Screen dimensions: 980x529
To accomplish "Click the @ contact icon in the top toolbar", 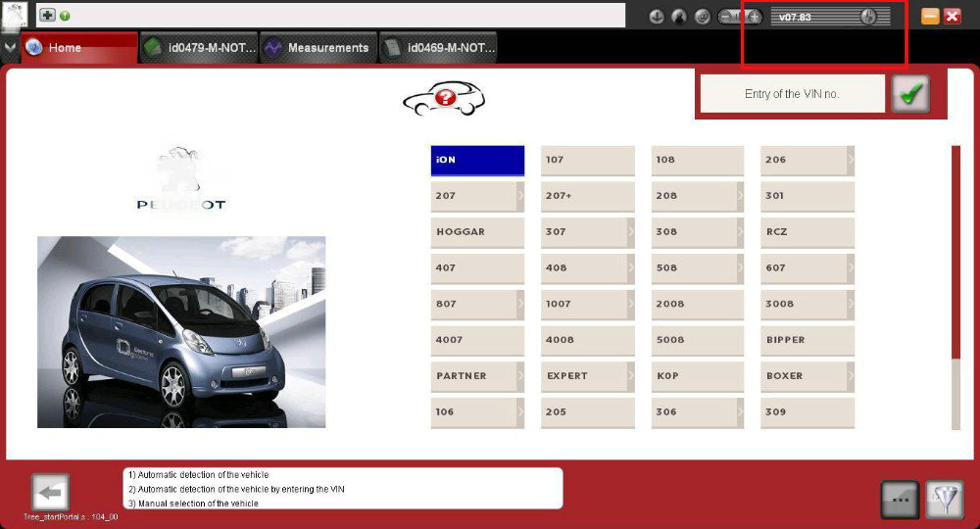I will click(703, 17).
